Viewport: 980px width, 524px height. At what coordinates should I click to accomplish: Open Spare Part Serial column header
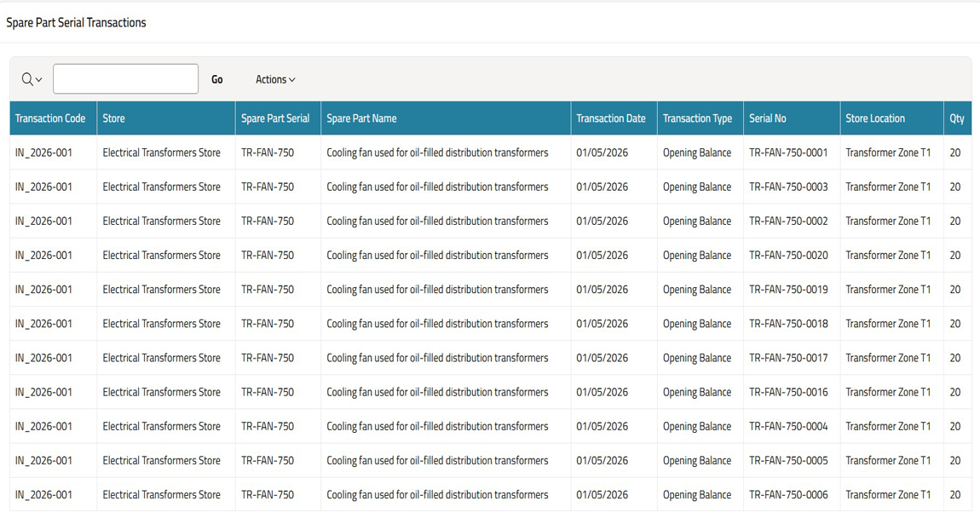275,118
